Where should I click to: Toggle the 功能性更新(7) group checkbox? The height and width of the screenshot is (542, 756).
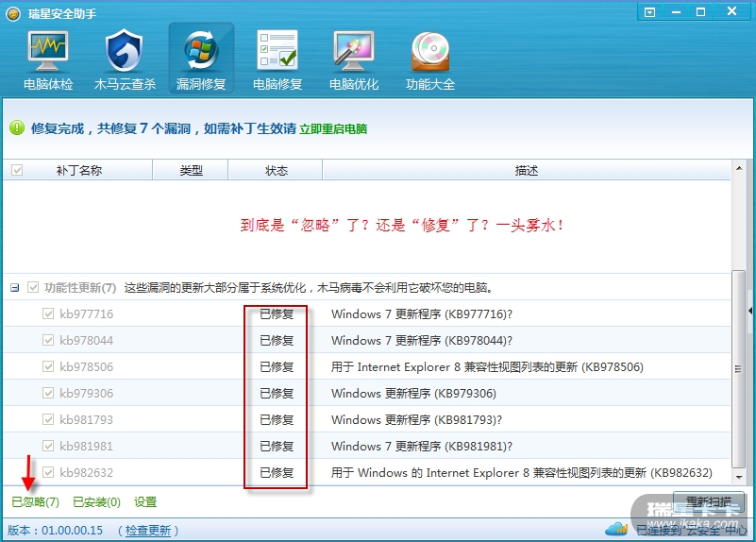[33, 287]
